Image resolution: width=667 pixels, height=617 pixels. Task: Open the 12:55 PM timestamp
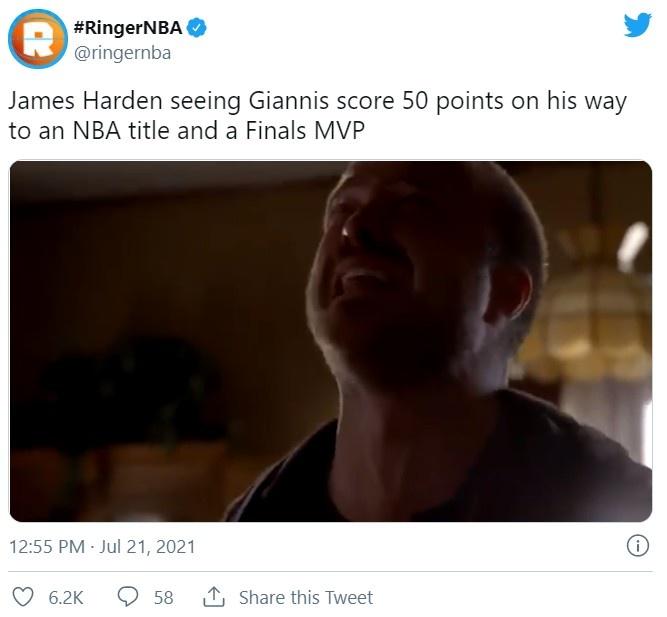coord(47,547)
